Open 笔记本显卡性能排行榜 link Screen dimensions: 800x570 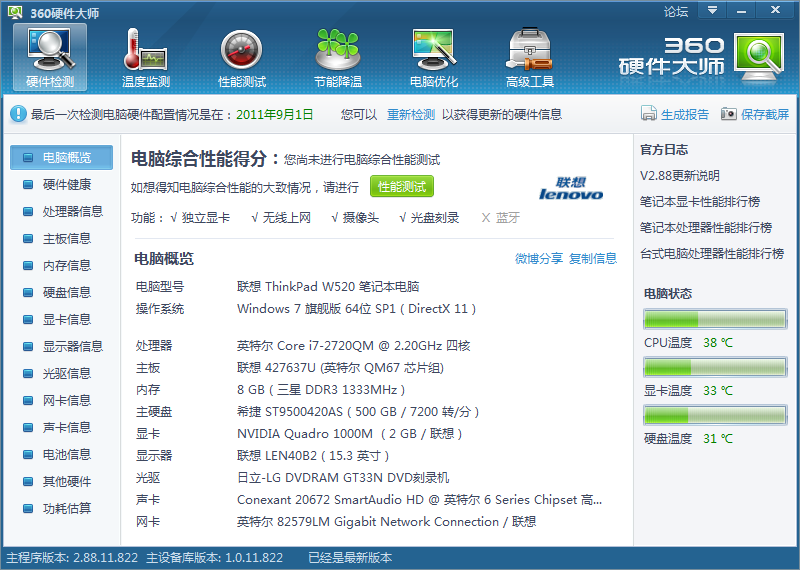tap(700, 202)
